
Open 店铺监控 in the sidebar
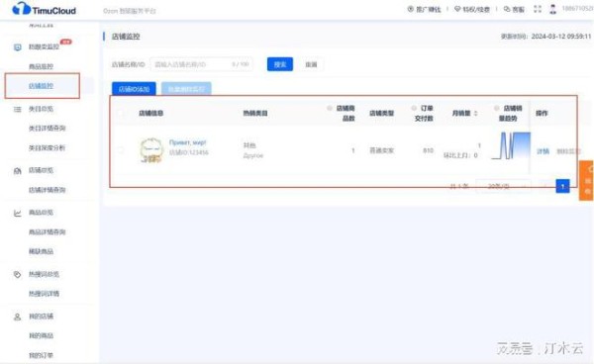tap(41, 86)
